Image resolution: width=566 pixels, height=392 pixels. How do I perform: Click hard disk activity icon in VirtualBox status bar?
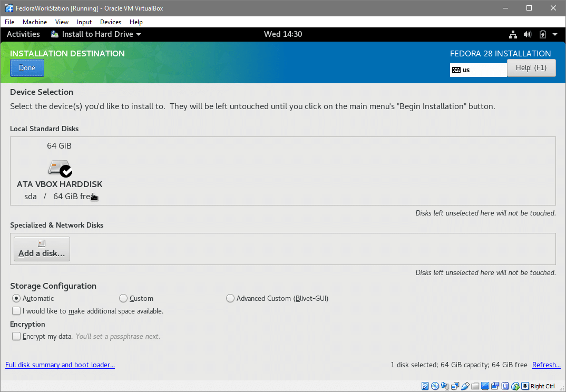click(425, 386)
